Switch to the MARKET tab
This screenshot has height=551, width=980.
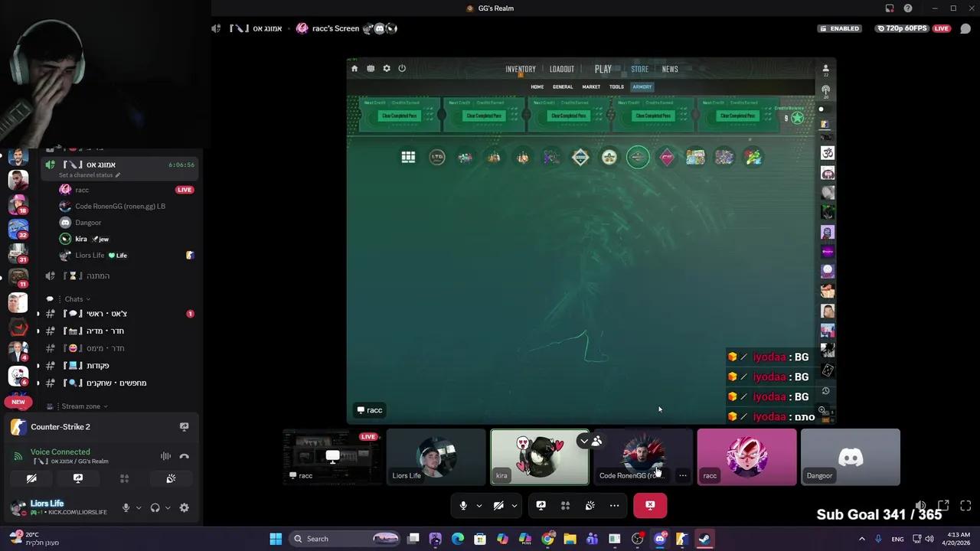(x=590, y=86)
